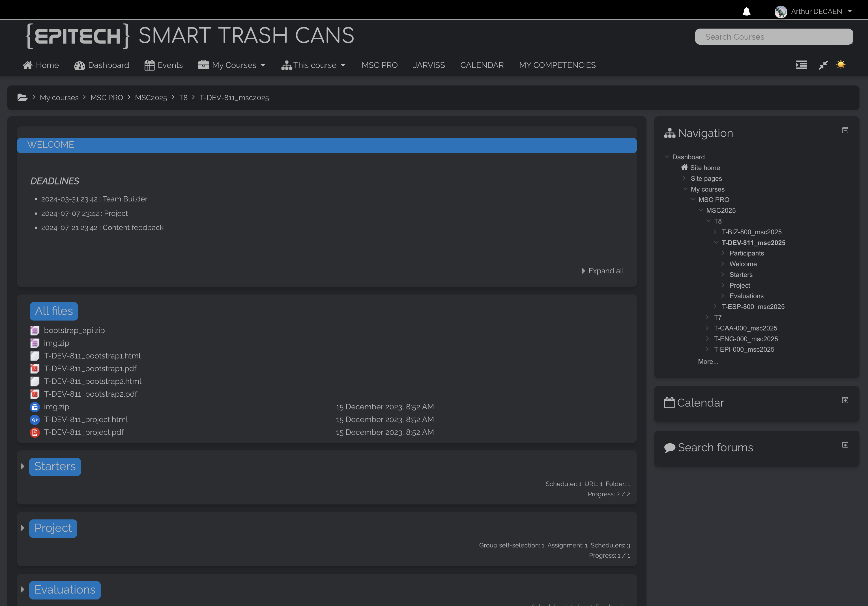
Task: Expand the Starters section arrow
Action: [x=23, y=467]
